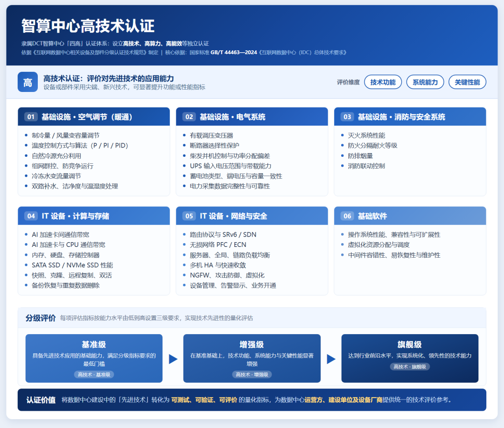This screenshot has width=504, height=428.
Task: Select the 分级评价 section heading
Action: click(41, 318)
